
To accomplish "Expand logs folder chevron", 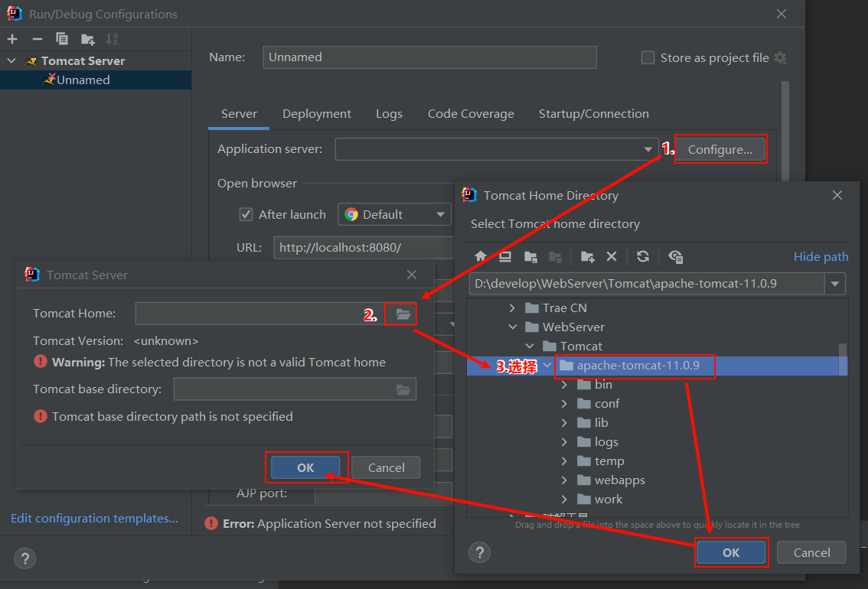I will (564, 442).
